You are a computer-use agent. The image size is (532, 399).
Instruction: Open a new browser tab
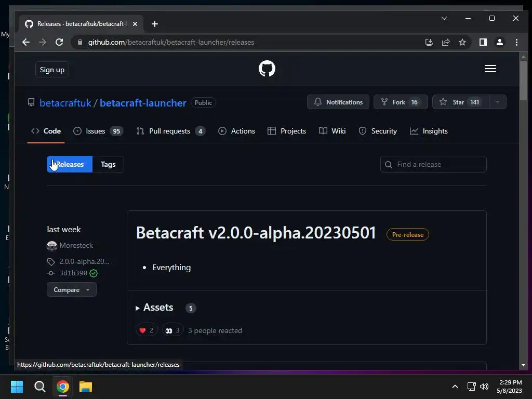click(155, 24)
